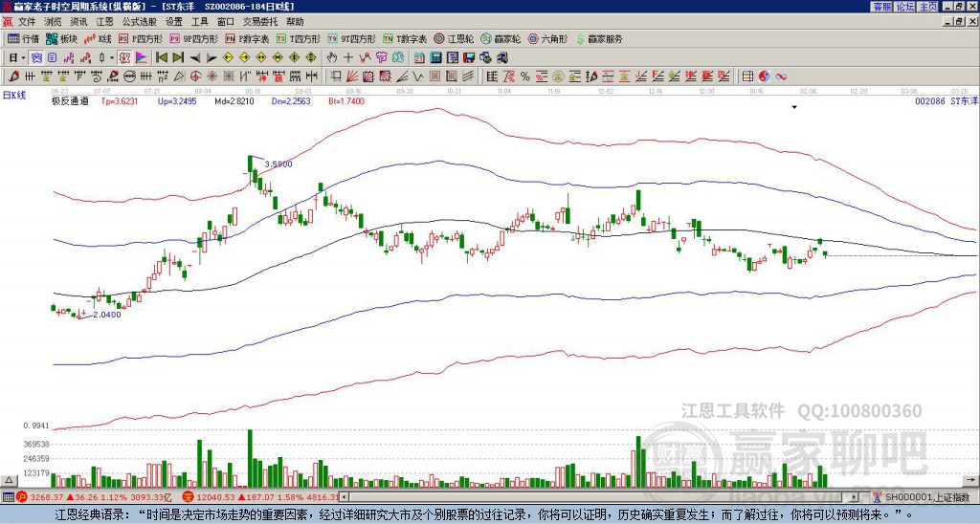Select the hand pan tool

click(332, 58)
